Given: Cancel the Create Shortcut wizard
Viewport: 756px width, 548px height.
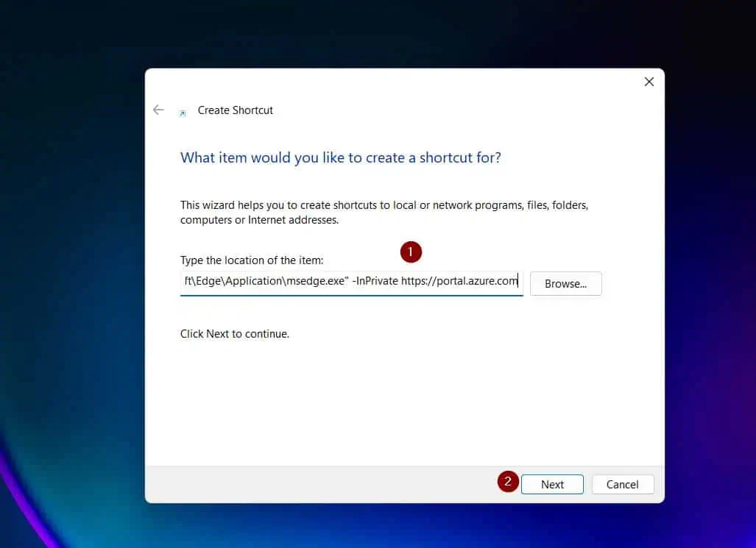Looking at the screenshot, I should pyautogui.click(x=623, y=485).
